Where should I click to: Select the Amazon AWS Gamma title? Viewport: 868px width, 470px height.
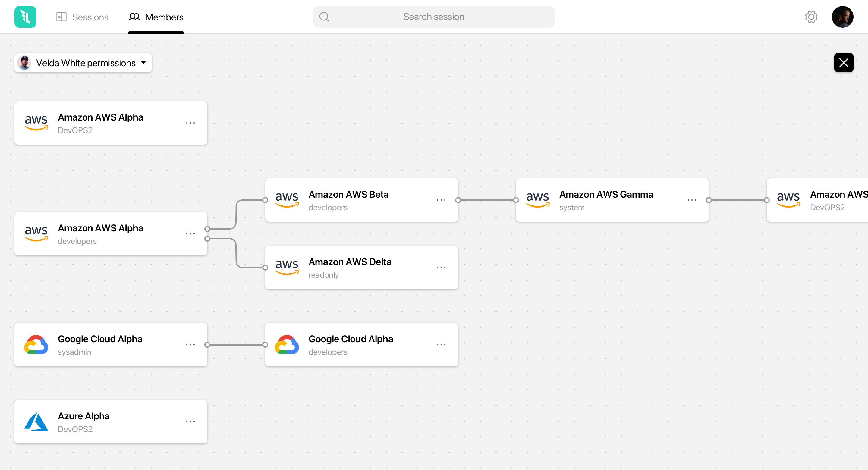click(606, 194)
